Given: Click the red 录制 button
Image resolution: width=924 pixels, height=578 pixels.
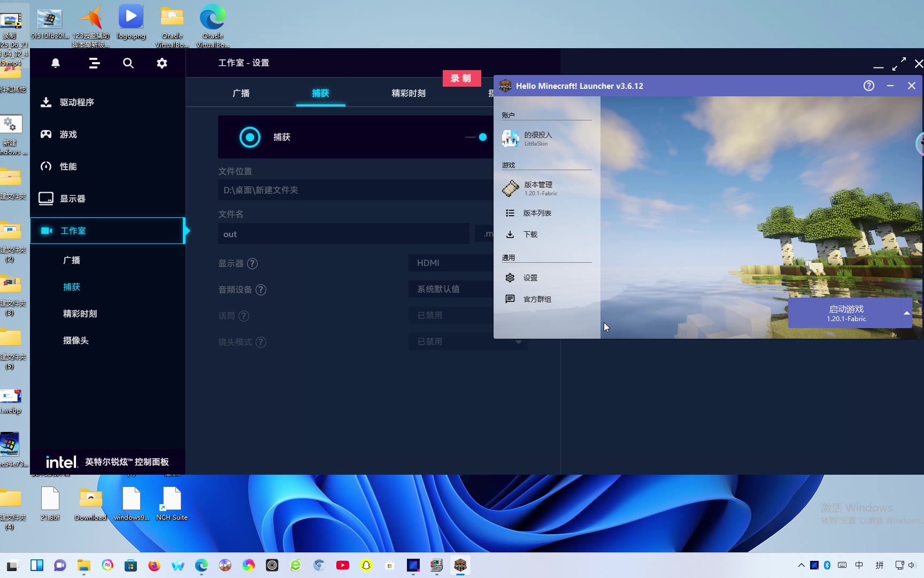Looking at the screenshot, I should coord(461,78).
